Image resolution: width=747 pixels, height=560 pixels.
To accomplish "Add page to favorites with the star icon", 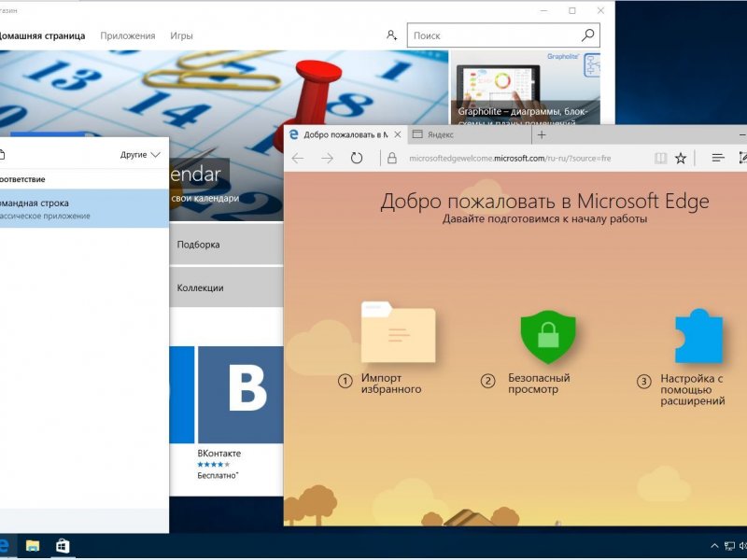I will 681,158.
